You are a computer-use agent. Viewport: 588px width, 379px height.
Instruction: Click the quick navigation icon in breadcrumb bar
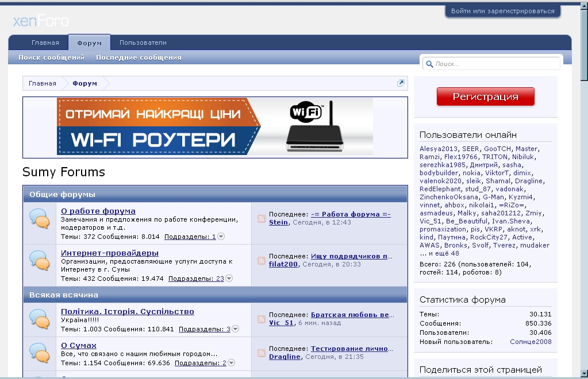tap(401, 83)
